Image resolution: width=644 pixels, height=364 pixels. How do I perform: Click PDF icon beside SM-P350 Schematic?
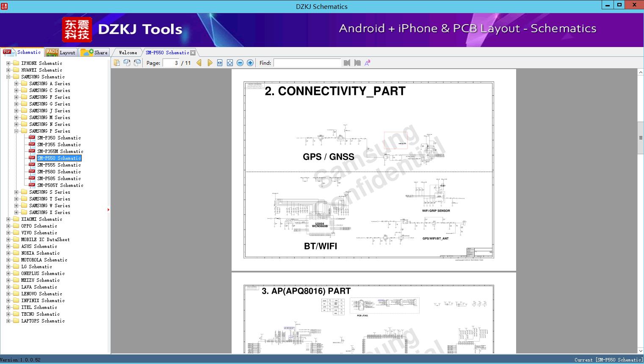click(x=32, y=137)
